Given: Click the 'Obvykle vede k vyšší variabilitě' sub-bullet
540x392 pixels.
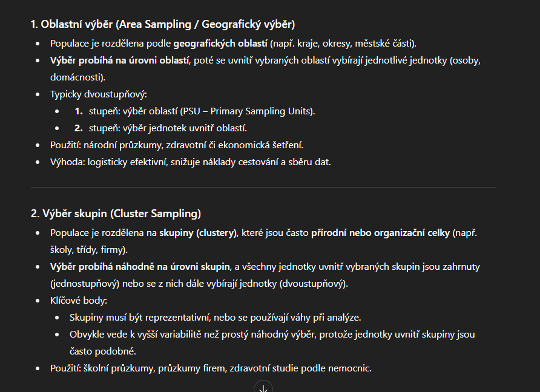Looking at the screenshot, I should pyautogui.click(x=272, y=343).
